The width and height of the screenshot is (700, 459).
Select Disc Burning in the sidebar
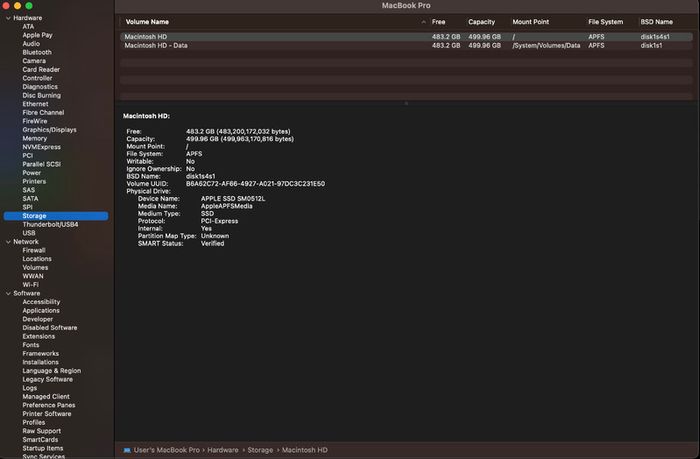tap(42, 96)
